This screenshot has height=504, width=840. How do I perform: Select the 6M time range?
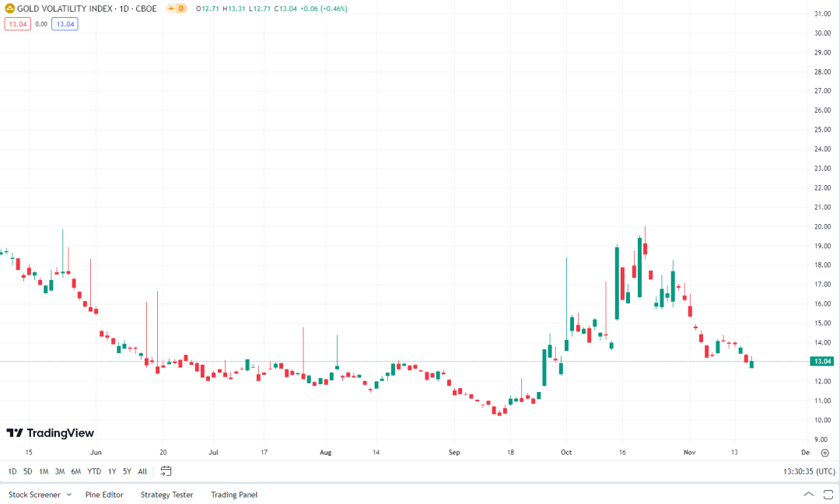pos(76,471)
